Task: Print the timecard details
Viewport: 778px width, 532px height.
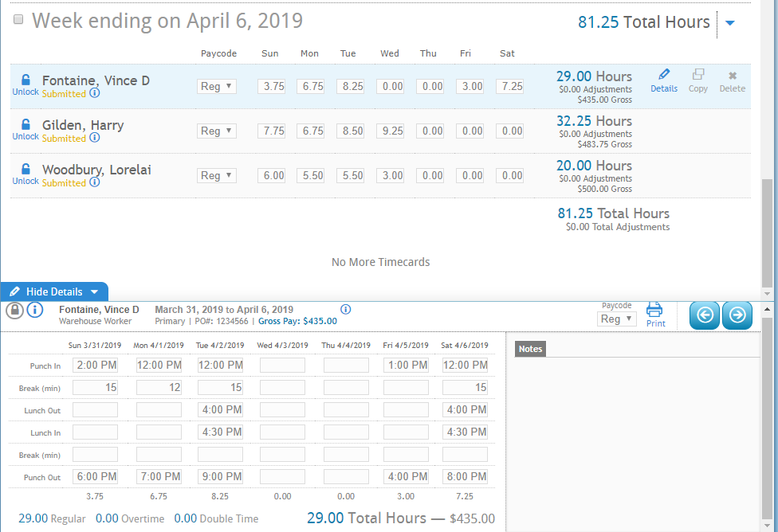Action: [655, 313]
